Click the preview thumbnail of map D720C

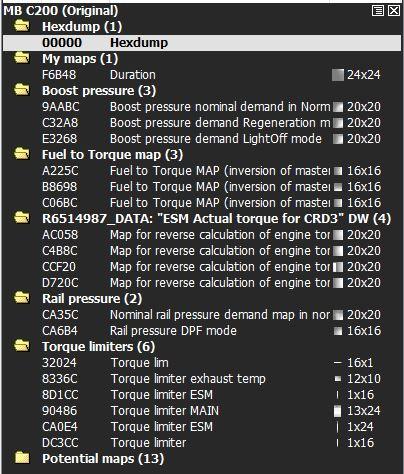tap(338, 283)
